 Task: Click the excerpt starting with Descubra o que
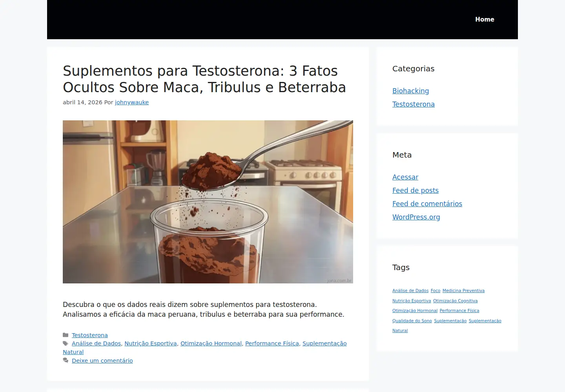204,309
